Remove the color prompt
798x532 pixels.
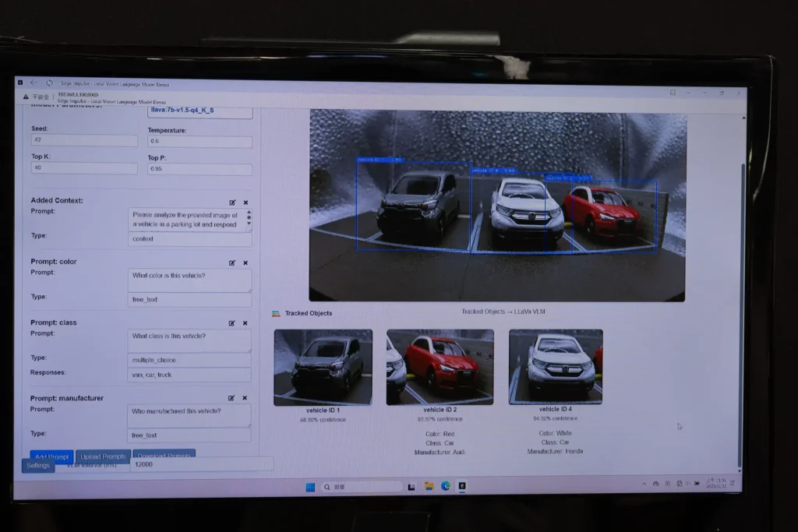tap(245, 263)
